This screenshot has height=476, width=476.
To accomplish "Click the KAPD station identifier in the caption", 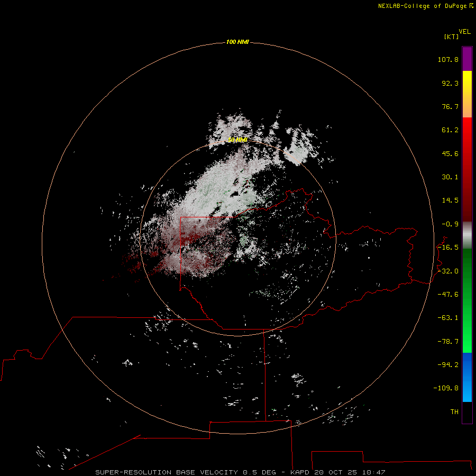I will tap(300, 472).
